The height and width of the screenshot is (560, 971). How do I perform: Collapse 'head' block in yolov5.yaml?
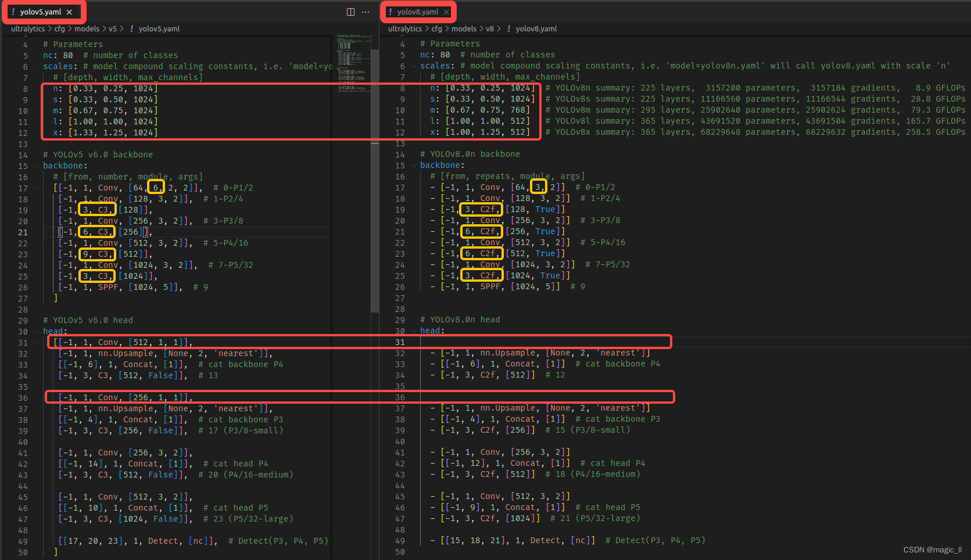(37, 331)
